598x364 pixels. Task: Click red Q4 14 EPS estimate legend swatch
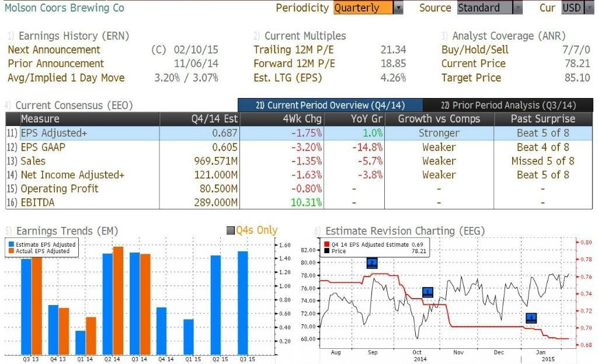click(x=326, y=244)
